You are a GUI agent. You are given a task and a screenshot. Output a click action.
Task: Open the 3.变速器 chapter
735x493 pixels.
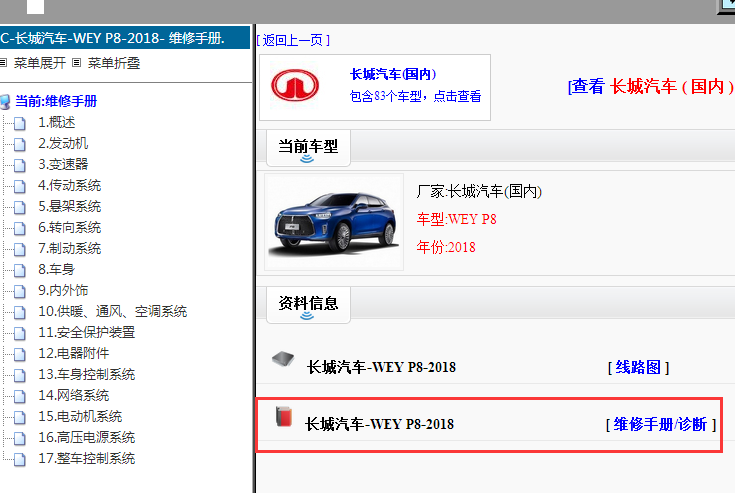pyautogui.click(x=63, y=164)
